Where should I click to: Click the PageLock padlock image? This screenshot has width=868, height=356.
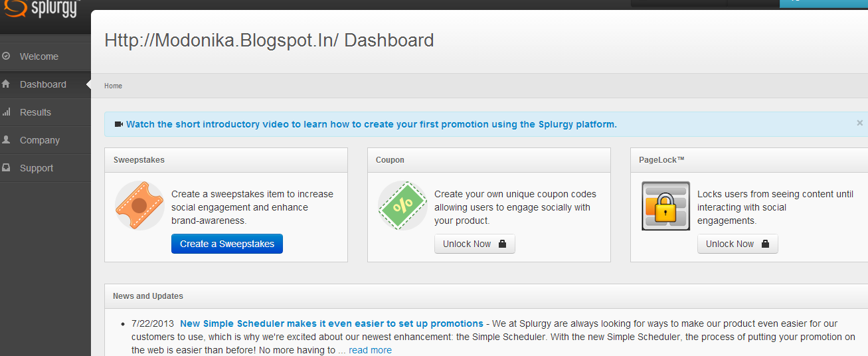point(665,206)
